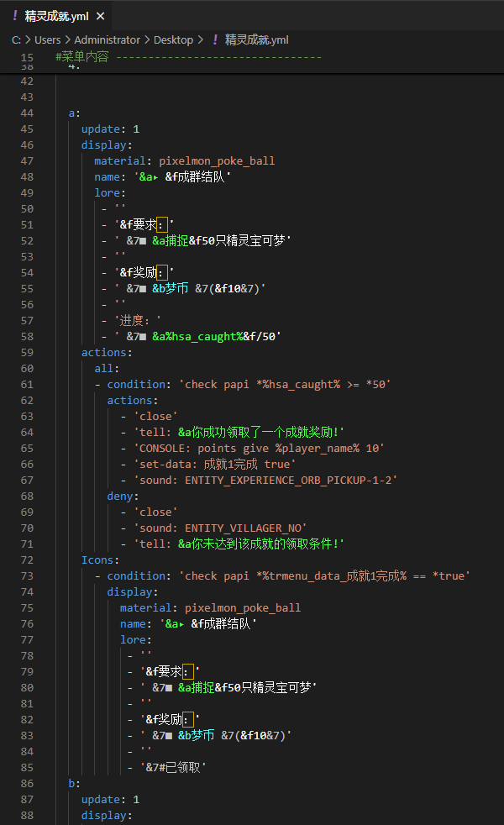Click line number 59 for actions
The width and height of the screenshot is (504, 825).
pyautogui.click(x=26, y=353)
